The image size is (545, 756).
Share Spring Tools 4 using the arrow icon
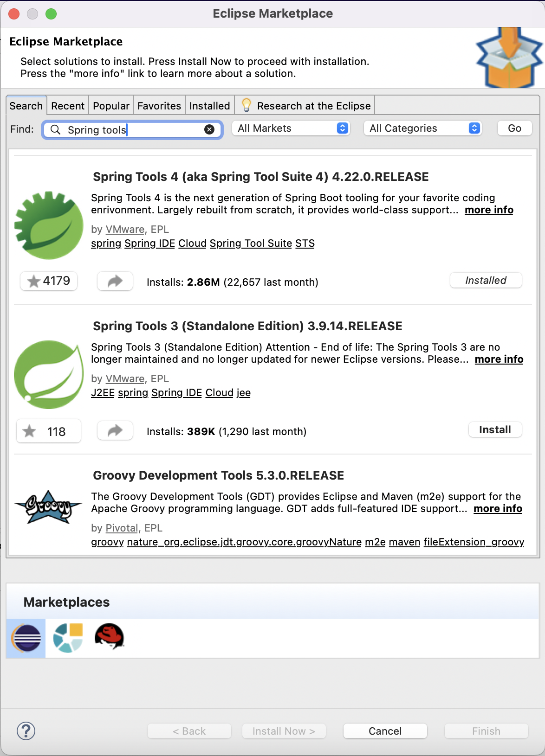[115, 281]
